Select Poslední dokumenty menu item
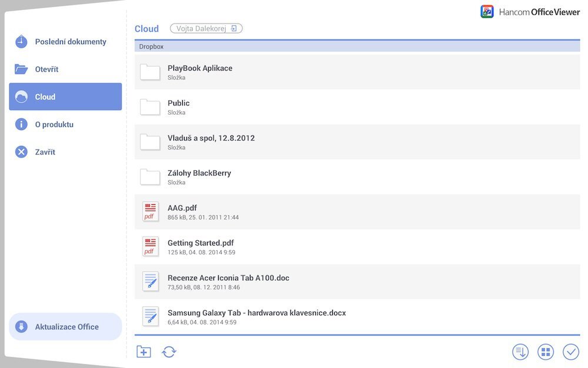Viewport: 588px width, 368px height. coord(65,42)
